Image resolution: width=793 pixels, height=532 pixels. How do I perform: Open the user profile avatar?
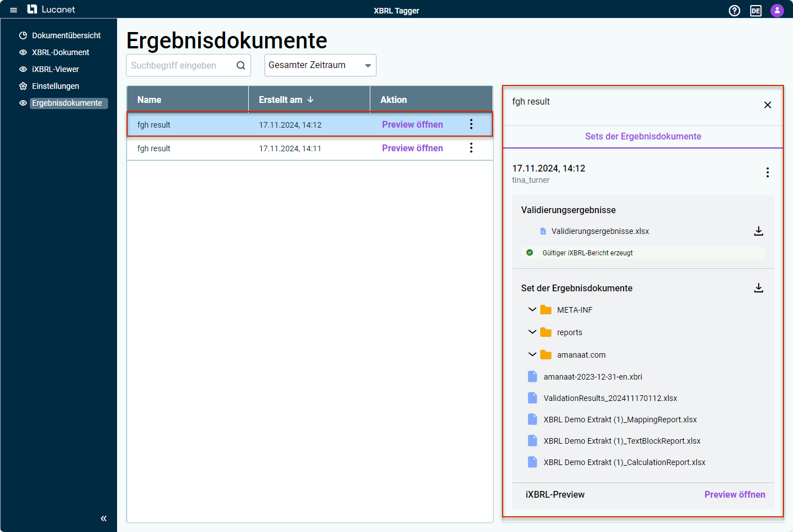(777, 11)
